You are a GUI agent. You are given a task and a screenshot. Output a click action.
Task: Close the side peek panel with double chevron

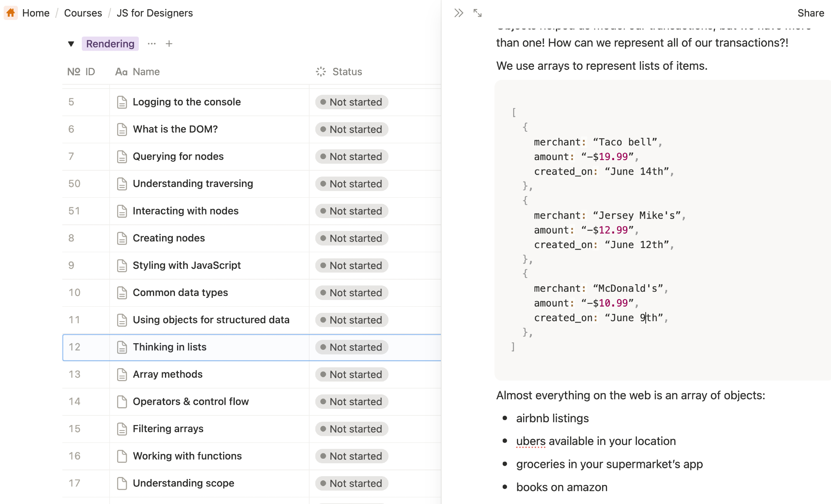(x=458, y=13)
